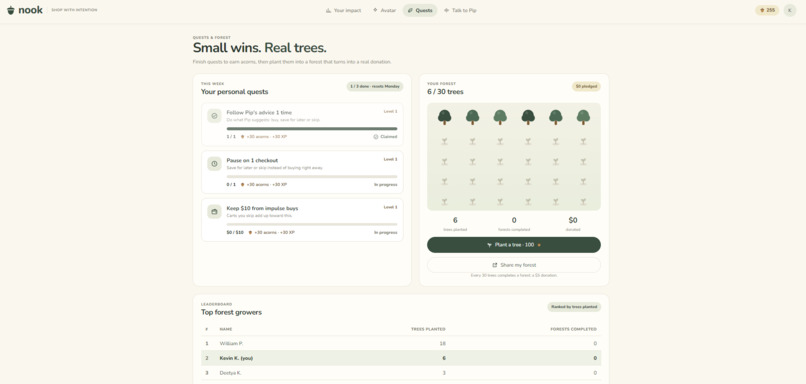Click the second planted tree in the forest

pyautogui.click(x=472, y=117)
